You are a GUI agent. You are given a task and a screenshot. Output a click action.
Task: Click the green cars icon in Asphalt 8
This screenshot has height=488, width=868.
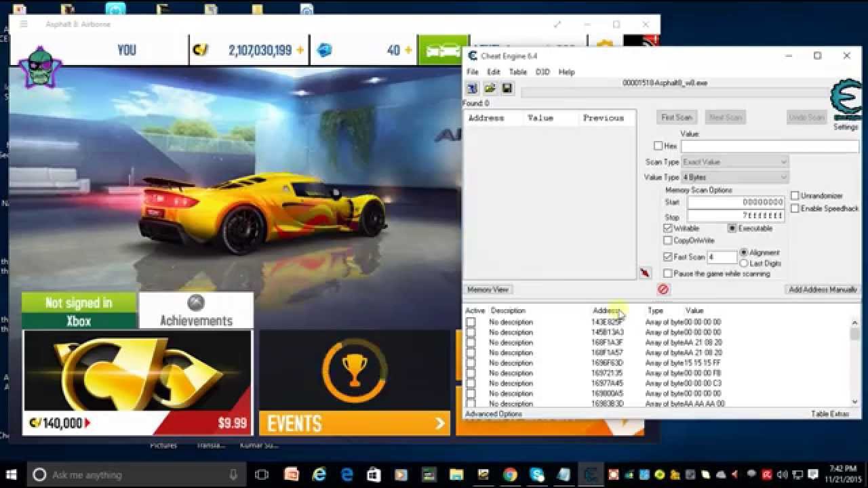click(x=443, y=50)
